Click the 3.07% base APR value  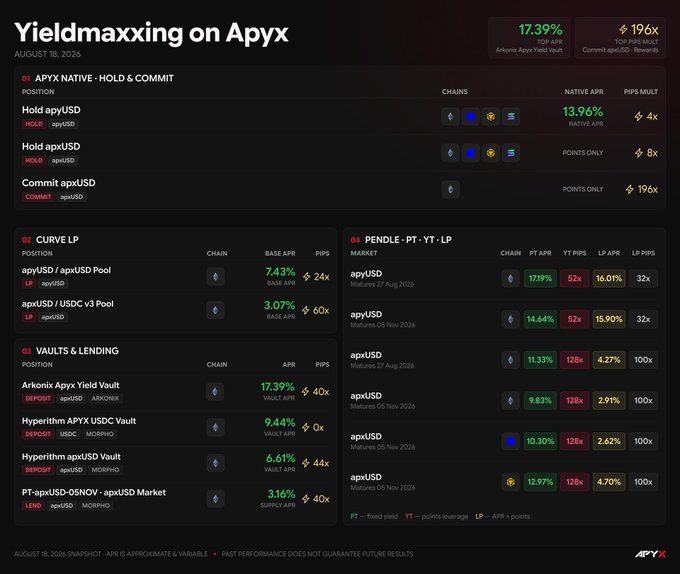point(279,305)
